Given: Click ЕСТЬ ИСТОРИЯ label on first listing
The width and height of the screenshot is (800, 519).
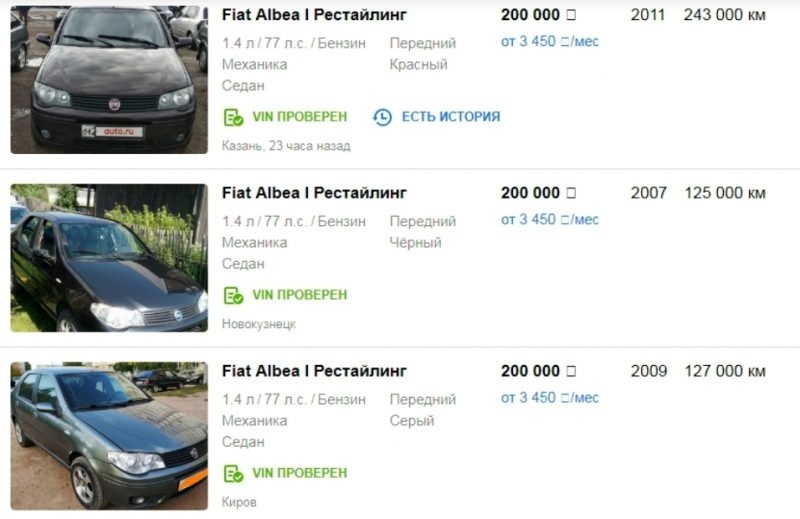Looking at the screenshot, I should pos(451,117).
